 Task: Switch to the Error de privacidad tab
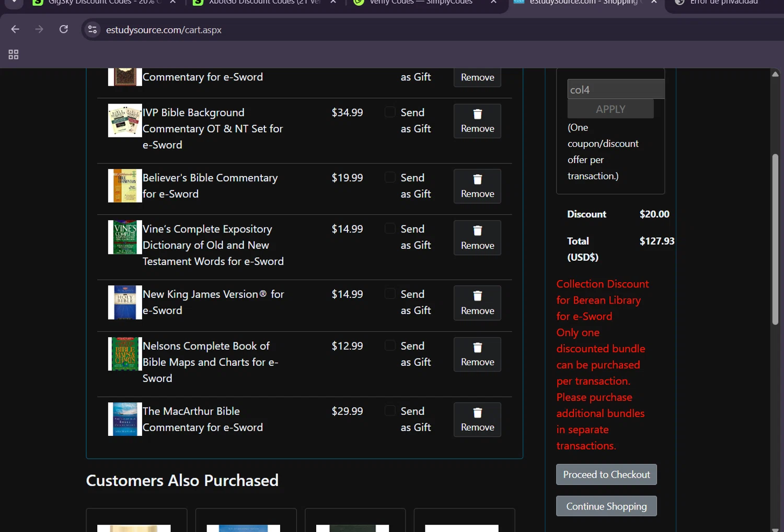pyautogui.click(x=724, y=3)
